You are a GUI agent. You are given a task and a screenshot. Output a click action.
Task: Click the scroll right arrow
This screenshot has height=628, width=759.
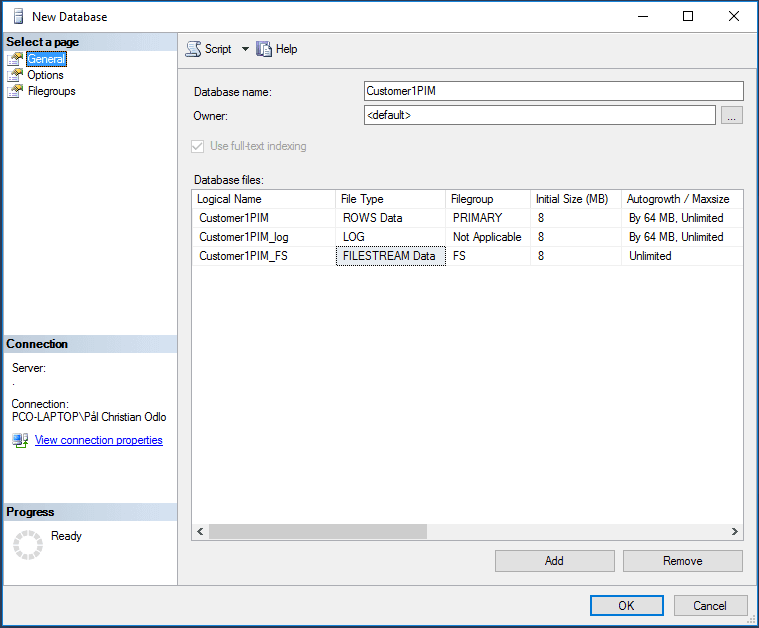pyautogui.click(x=735, y=532)
